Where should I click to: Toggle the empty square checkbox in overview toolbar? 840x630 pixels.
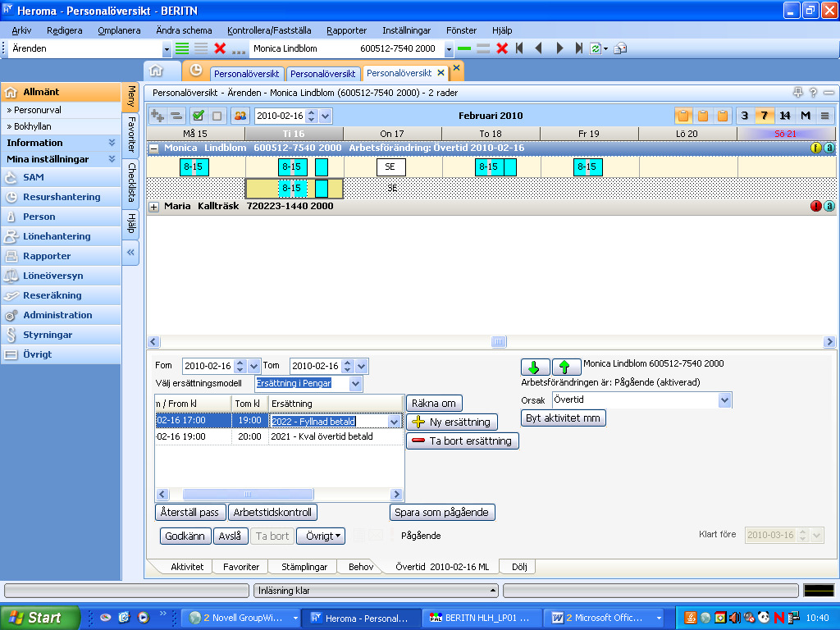click(217, 116)
